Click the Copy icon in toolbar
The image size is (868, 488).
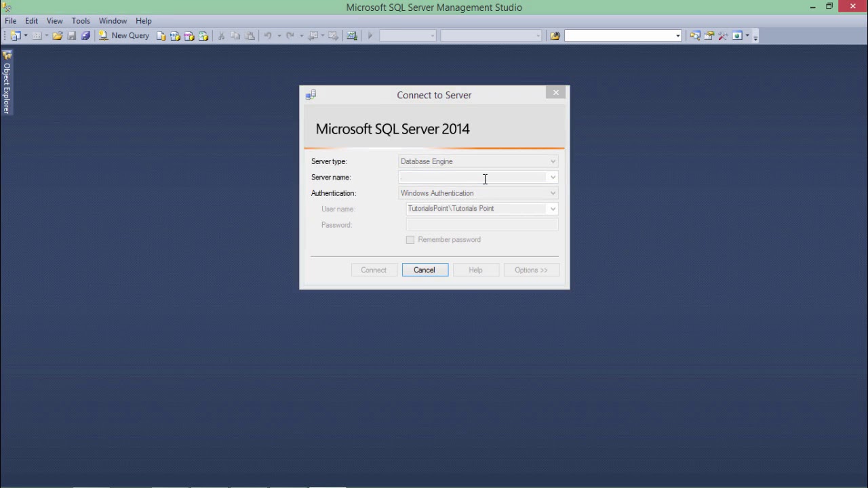[x=235, y=36]
